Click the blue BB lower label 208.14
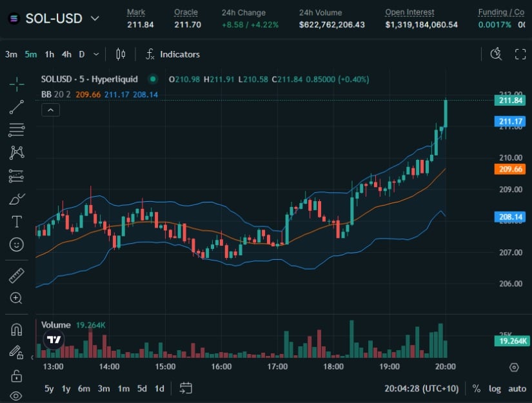The height and width of the screenshot is (403, 532). (510, 217)
